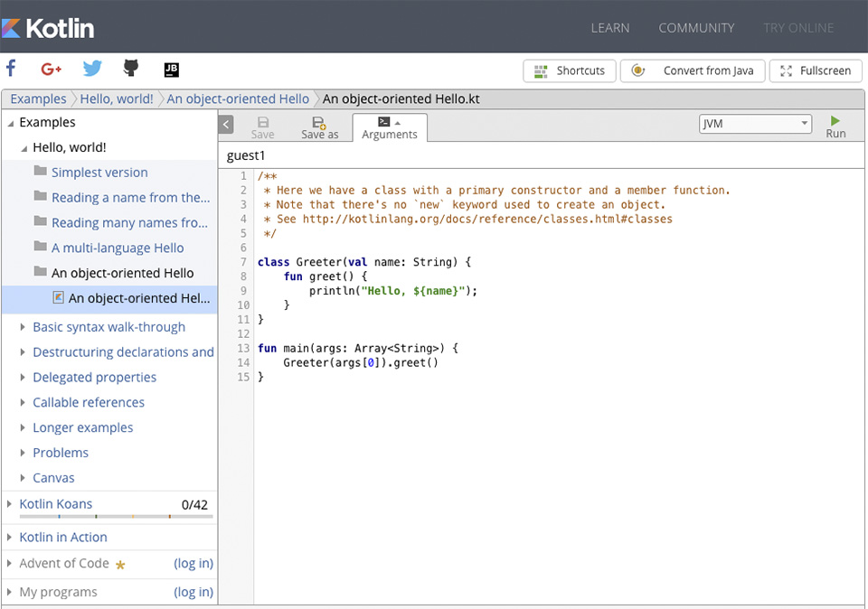Collapse the sidebar with the arrow button
The width and height of the screenshot is (868, 609).
226,125
